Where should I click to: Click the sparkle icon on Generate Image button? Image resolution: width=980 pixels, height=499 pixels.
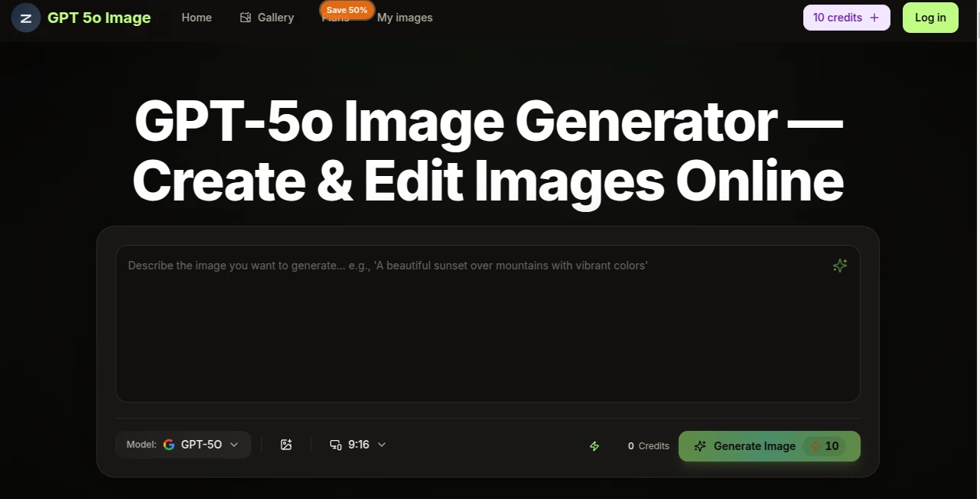click(699, 446)
